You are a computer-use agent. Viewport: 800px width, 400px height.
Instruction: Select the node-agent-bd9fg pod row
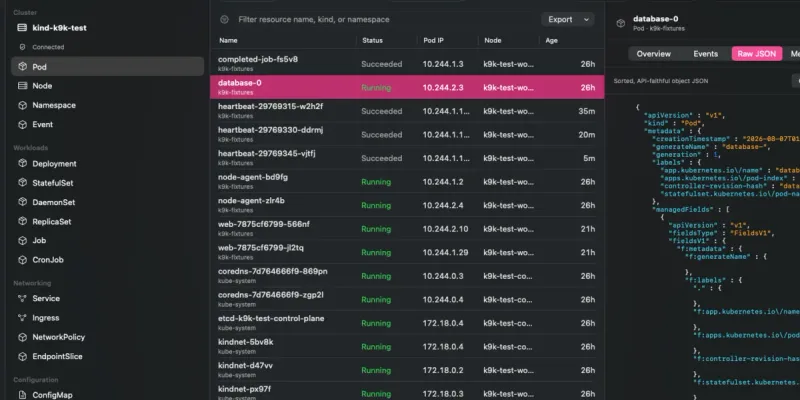[407, 181]
